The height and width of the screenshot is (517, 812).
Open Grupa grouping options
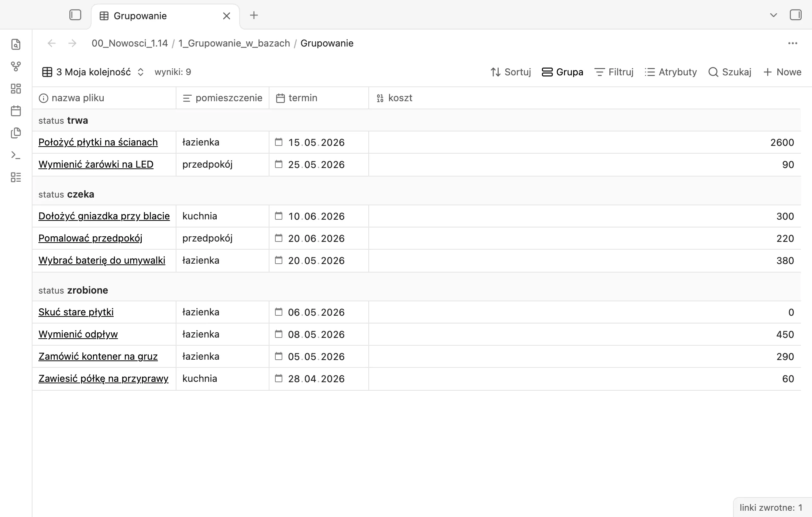[562, 72]
